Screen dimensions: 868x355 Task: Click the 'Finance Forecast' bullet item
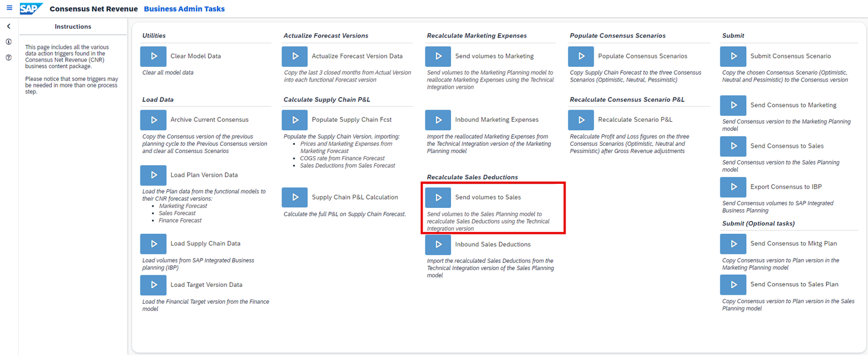tap(180, 221)
